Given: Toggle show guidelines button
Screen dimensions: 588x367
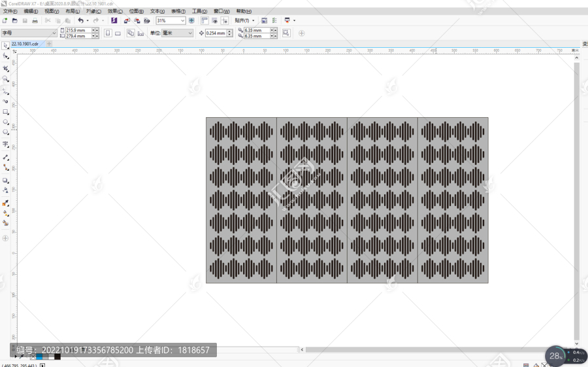Looking at the screenshot, I should (x=225, y=21).
